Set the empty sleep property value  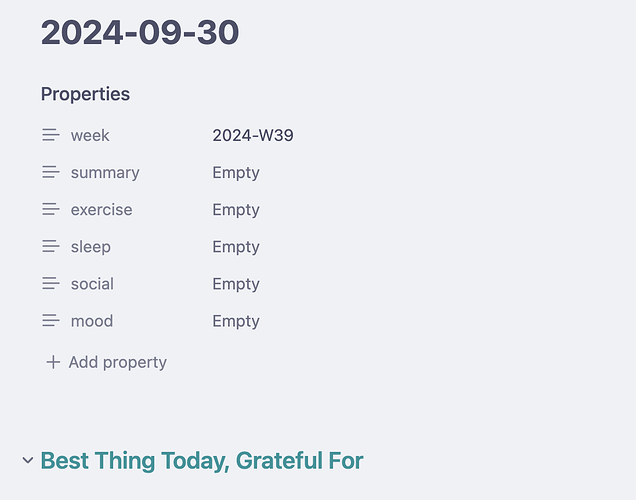click(x=236, y=247)
